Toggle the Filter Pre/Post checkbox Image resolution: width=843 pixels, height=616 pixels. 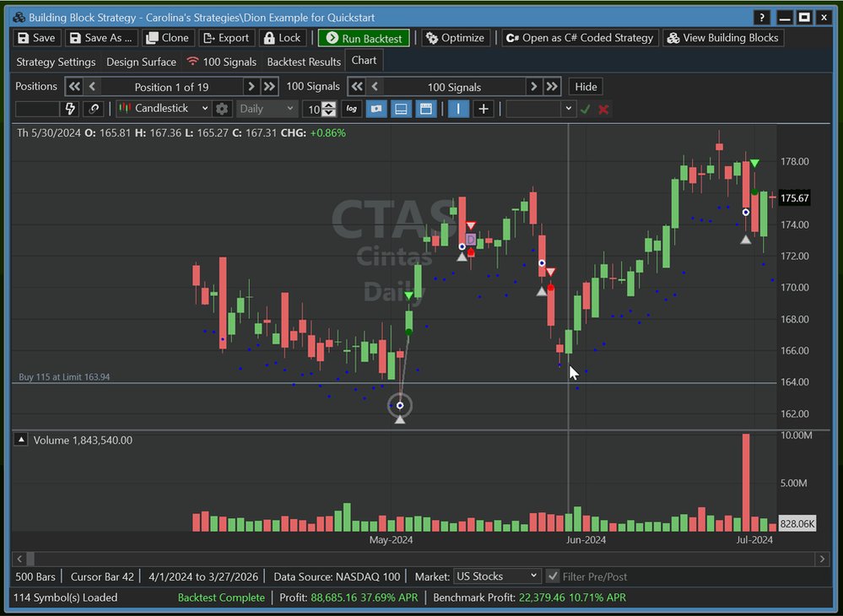[553, 576]
